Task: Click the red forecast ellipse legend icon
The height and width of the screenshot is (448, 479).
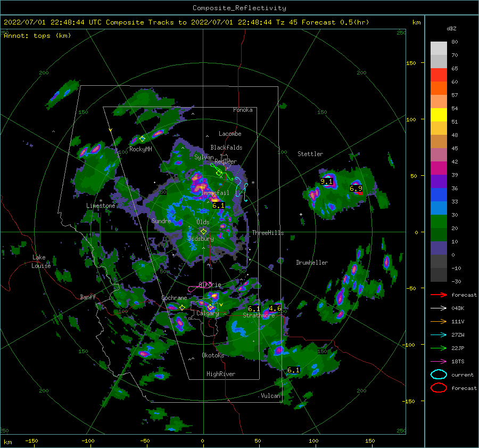Action: 439,388
